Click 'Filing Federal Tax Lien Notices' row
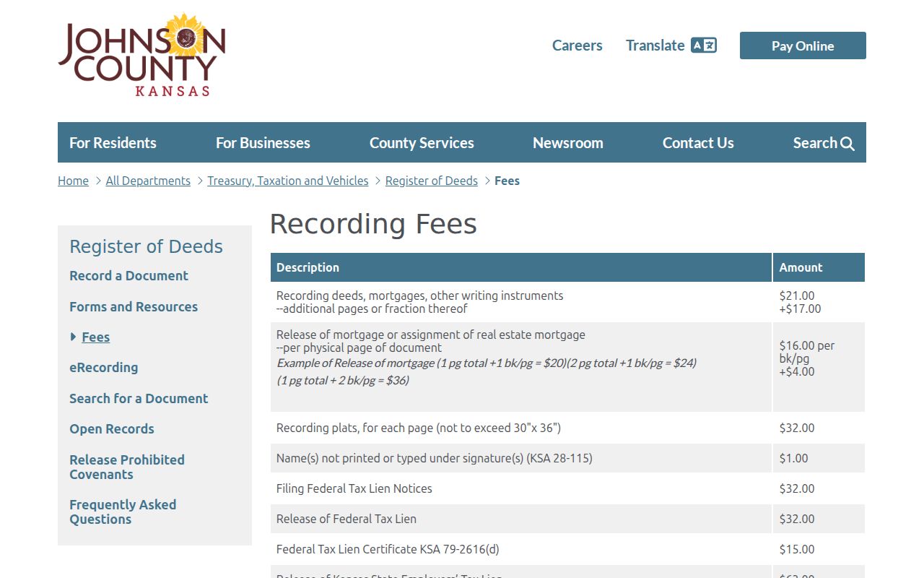The width and height of the screenshot is (924, 578). click(x=567, y=488)
